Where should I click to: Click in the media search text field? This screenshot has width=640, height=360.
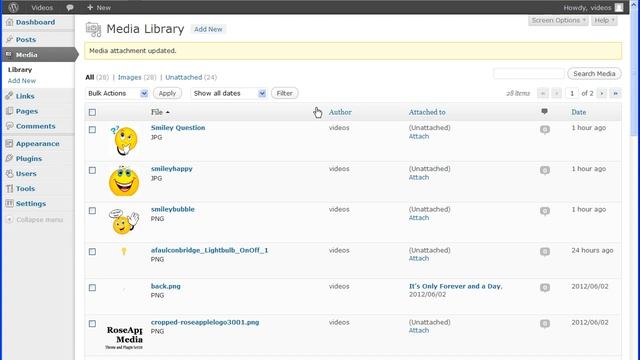(529, 73)
